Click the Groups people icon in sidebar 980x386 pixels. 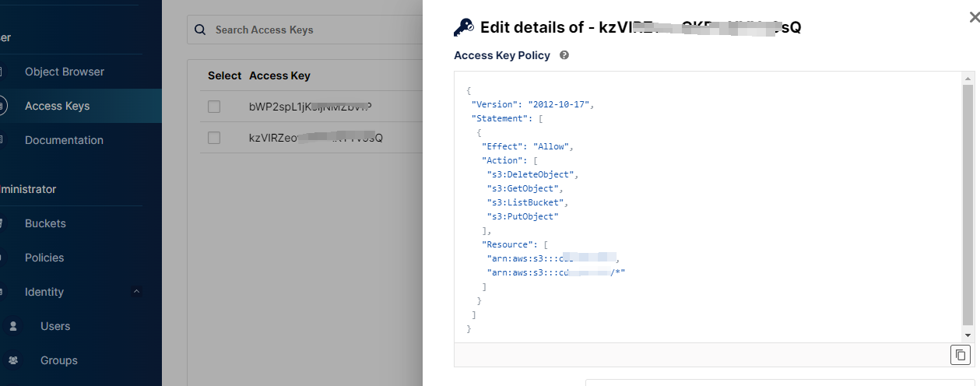point(13,360)
